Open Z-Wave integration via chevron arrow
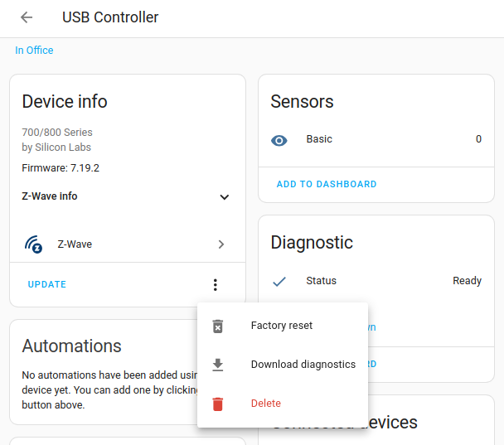This screenshot has width=504, height=445. pyautogui.click(x=221, y=244)
